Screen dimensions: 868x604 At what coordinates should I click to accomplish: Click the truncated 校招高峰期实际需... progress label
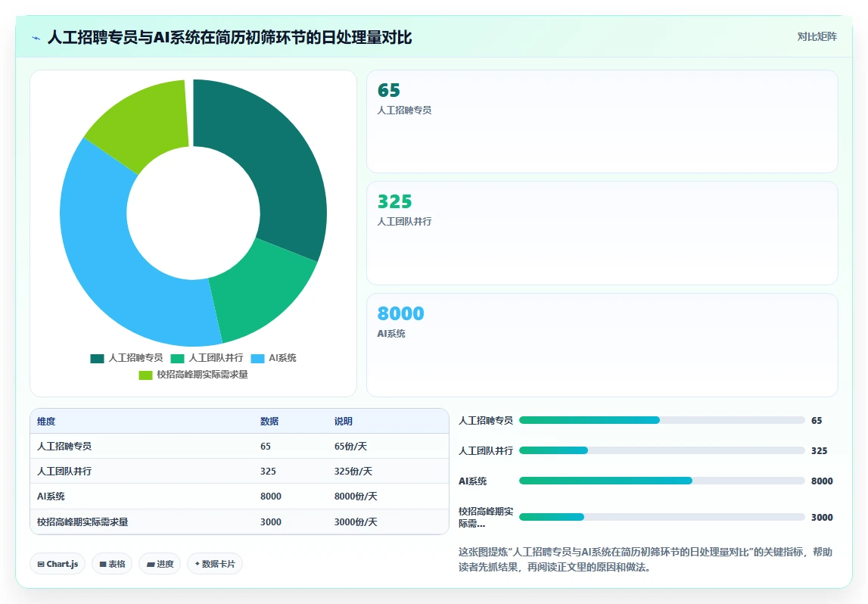(x=486, y=517)
